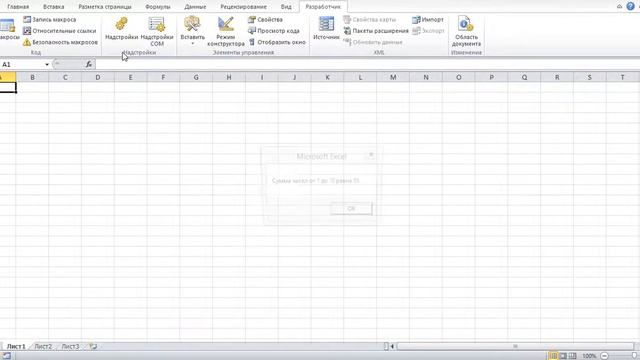Open Excel Help question mark icon
The image size is (640, 360).
[630, 6]
